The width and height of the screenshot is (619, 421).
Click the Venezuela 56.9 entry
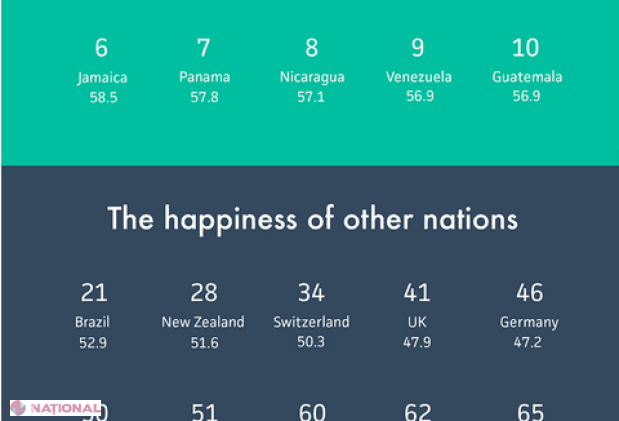pyautogui.click(x=419, y=71)
